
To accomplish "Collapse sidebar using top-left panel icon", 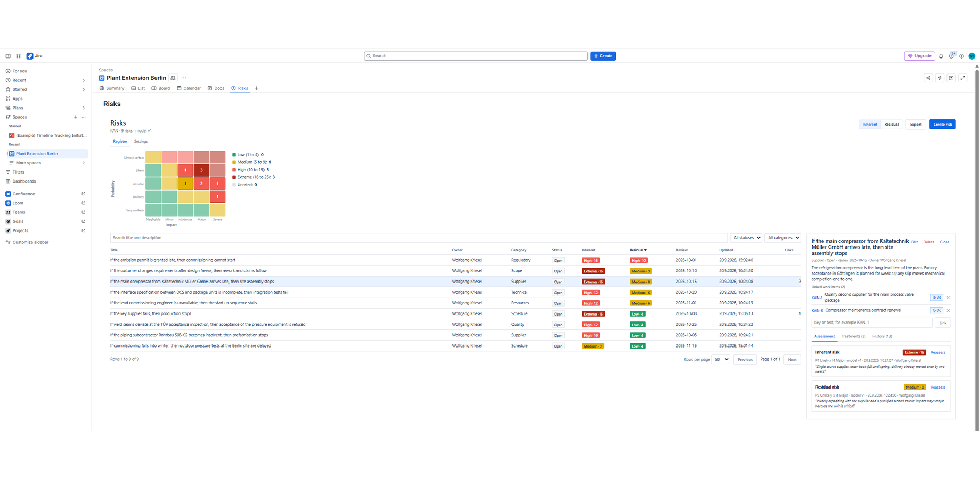I will (8, 56).
